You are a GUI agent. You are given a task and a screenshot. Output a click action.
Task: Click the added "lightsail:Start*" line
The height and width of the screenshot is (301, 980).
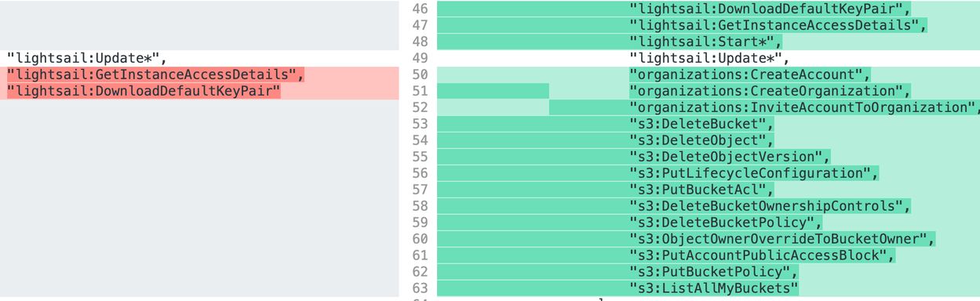pos(706,42)
